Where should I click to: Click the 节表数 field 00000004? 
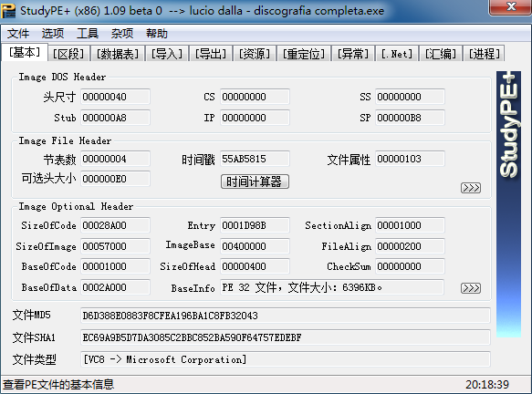[x=115, y=159]
